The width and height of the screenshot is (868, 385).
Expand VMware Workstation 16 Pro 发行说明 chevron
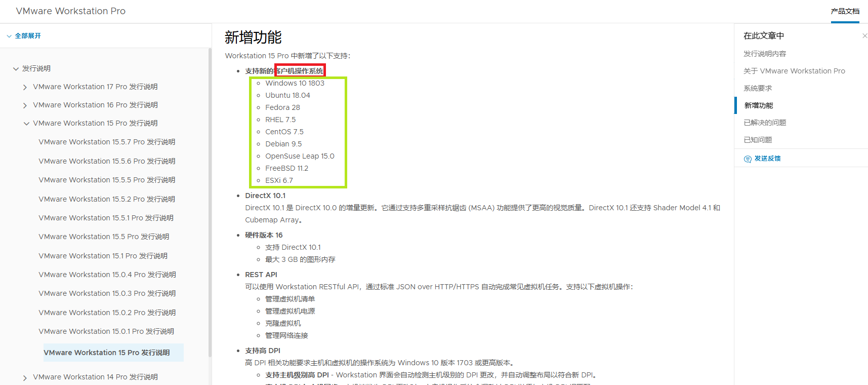[25, 105]
